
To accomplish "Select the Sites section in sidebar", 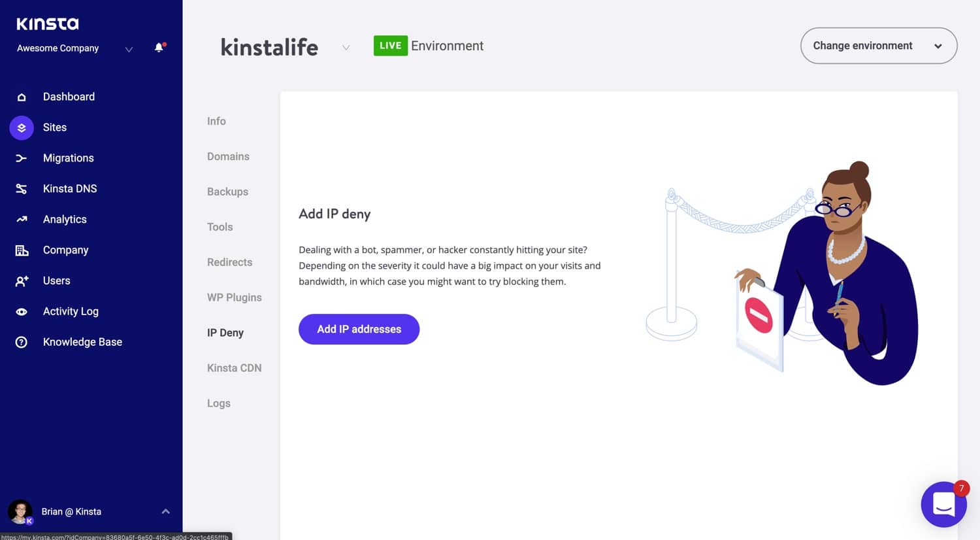I will point(55,127).
